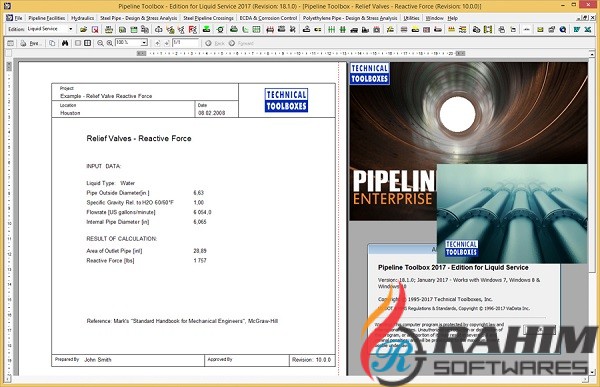This screenshot has height=387, width=600.
Task: Click the red camera-like toolbar icon
Action: point(377,29)
